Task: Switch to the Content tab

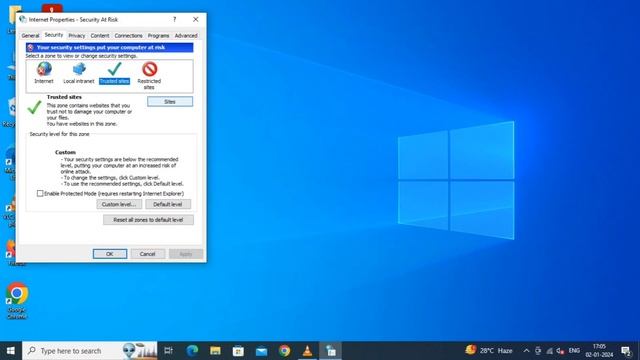Action: pyautogui.click(x=100, y=36)
